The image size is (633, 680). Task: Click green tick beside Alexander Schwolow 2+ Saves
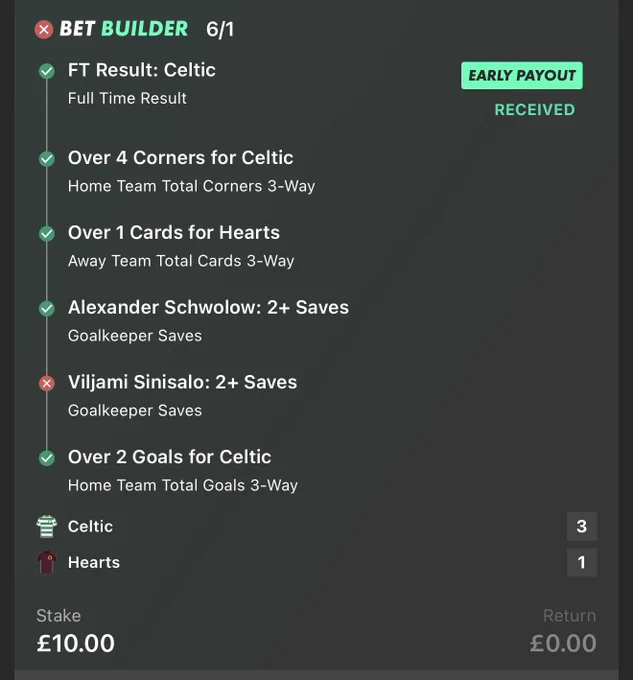click(x=47, y=309)
